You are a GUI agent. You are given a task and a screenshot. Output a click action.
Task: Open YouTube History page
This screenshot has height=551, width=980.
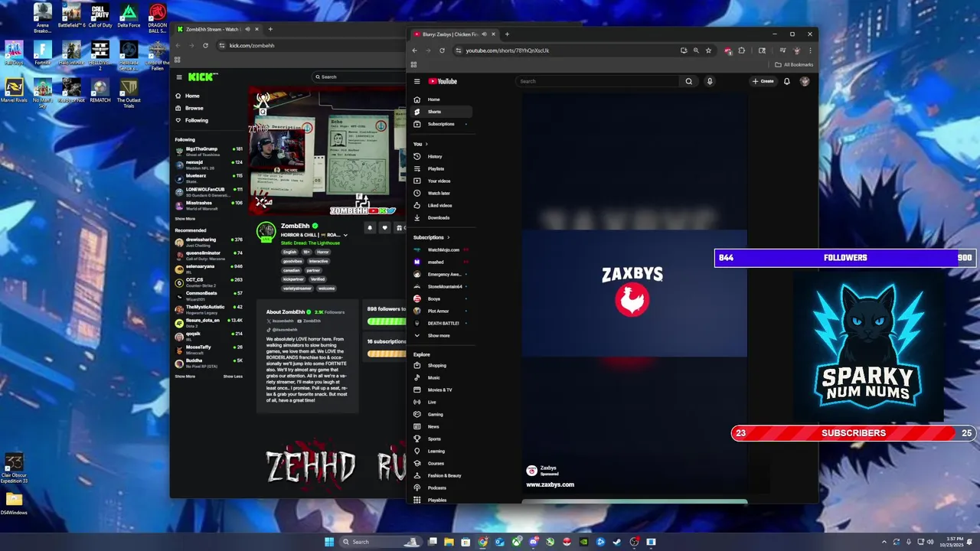[x=442, y=156]
